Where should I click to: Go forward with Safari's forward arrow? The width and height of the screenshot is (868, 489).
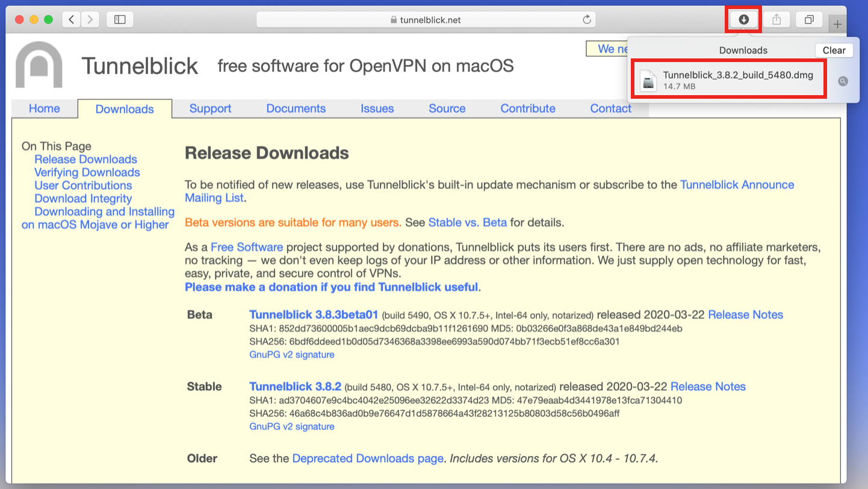click(90, 20)
